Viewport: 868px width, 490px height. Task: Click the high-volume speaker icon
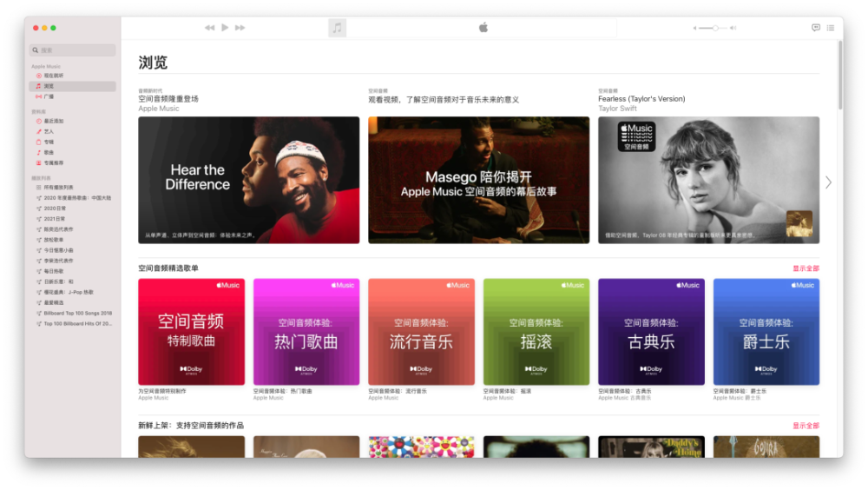point(733,28)
